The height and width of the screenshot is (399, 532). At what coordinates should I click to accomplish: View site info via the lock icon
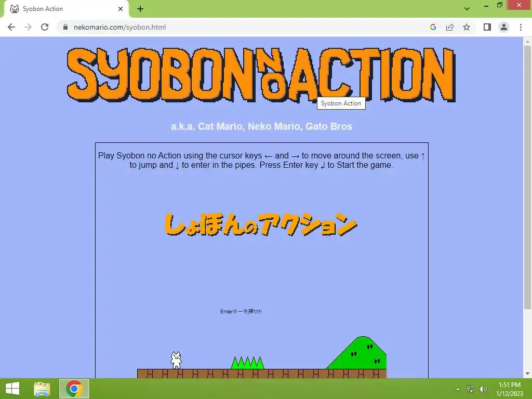[x=65, y=27]
